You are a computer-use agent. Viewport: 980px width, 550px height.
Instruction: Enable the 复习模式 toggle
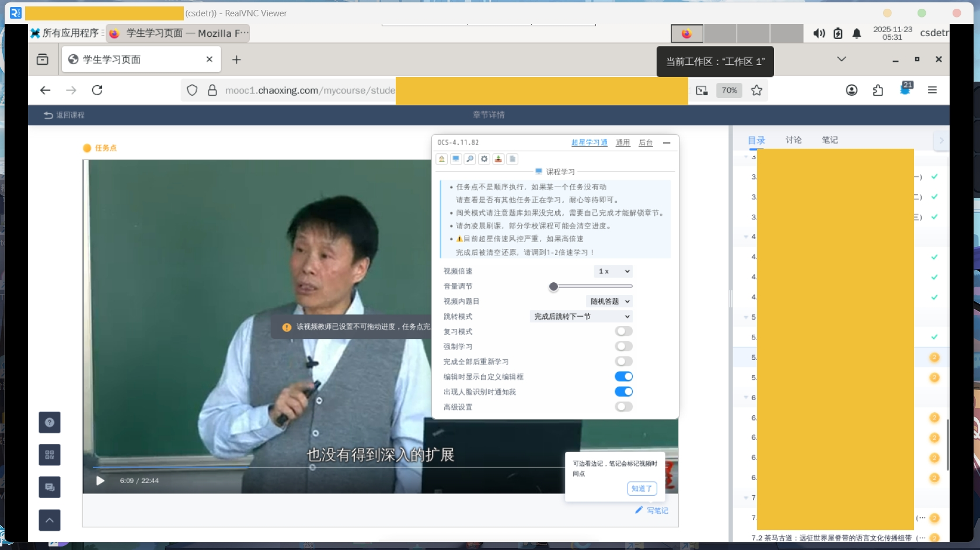[x=623, y=331]
